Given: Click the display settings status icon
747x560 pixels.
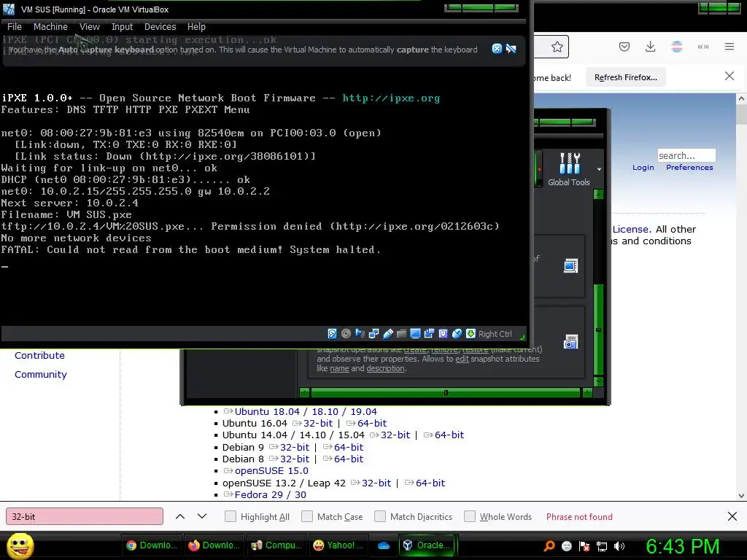Looking at the screenshot, I should click(x=415, y=334).
